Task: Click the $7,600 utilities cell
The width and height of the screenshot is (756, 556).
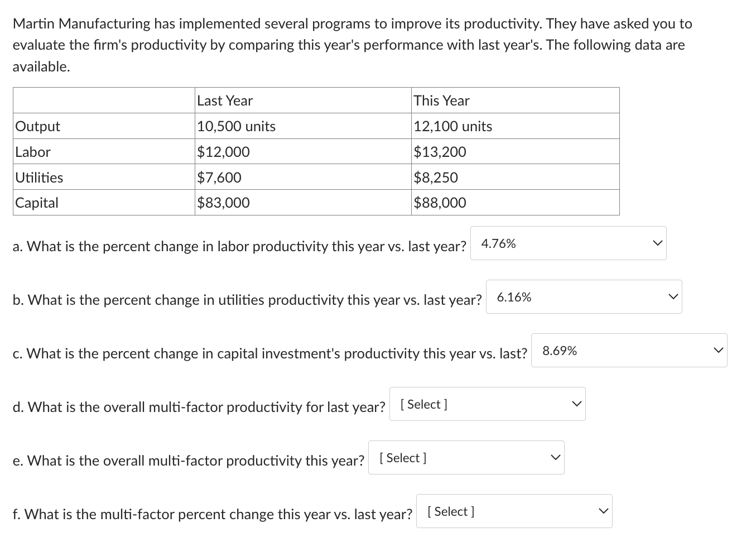Action: point(303,178)
